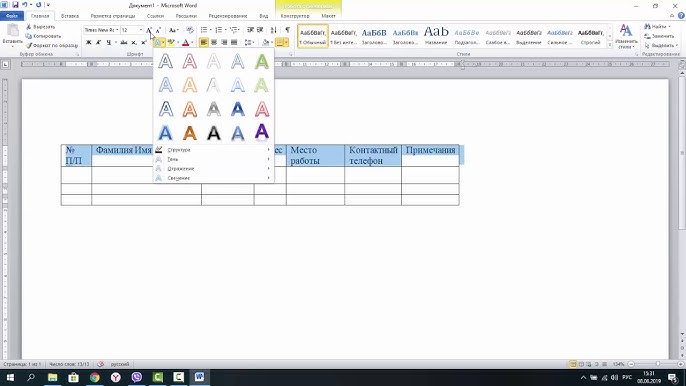This screenshot has height=386, width=686.
Task: Click the Cut (Вырезать) scissors icon
Action: (29, 27)
